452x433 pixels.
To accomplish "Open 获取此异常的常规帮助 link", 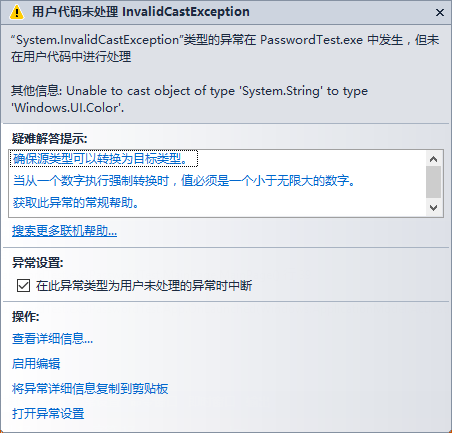I will pos(76,203).
